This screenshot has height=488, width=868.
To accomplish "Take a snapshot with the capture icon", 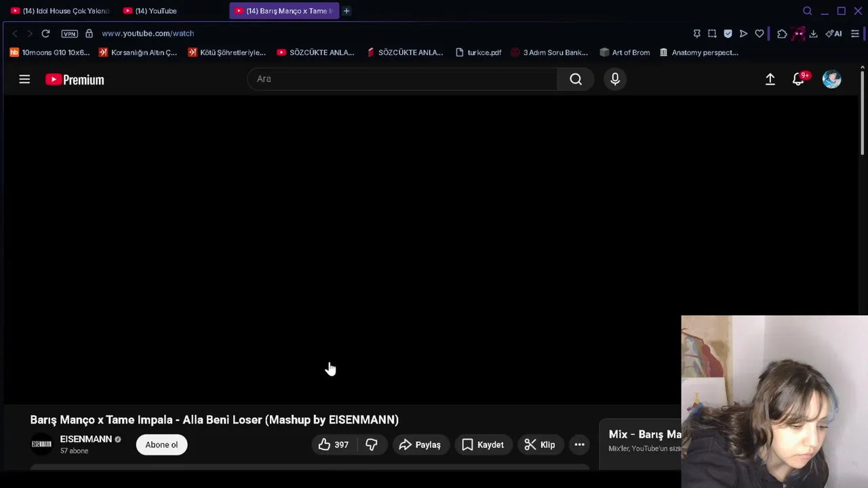I will 712,33.
